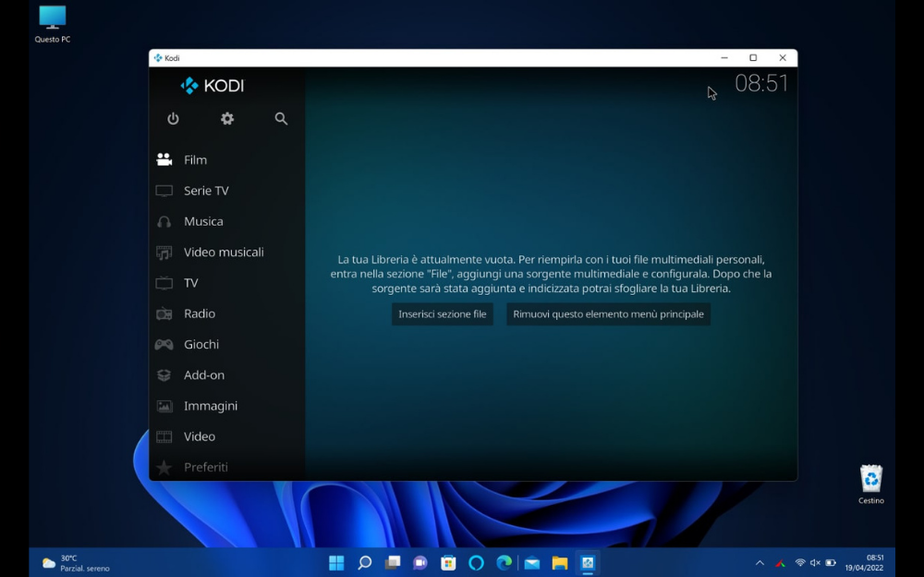Maximize the Kodi window
The height and width of the screenshot is (577, 924).
[753, 58]
